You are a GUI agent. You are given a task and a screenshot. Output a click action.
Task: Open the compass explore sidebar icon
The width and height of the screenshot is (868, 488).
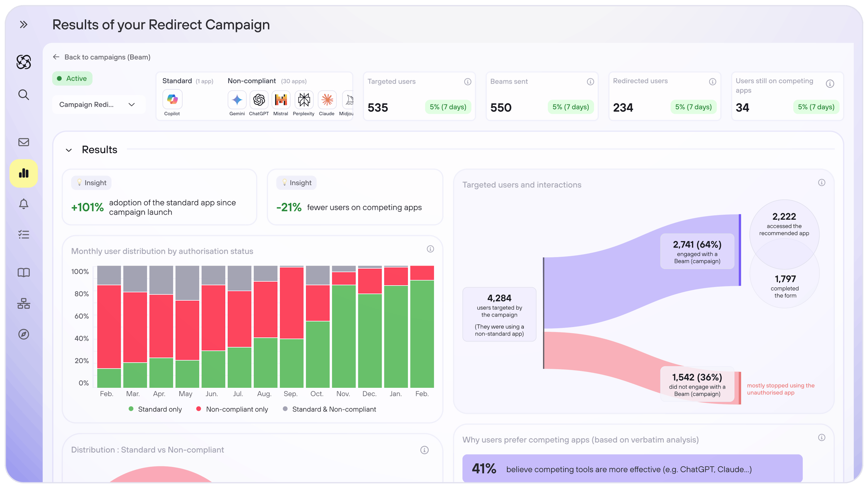23,334
